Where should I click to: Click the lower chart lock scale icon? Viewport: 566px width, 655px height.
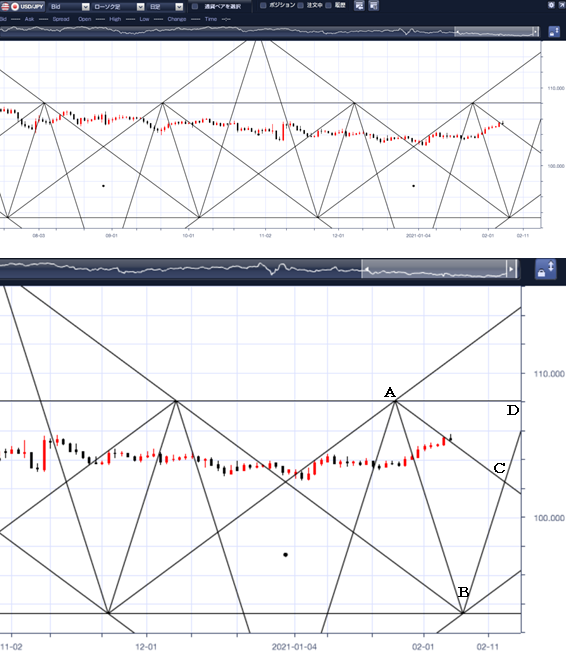coord(546,269)
